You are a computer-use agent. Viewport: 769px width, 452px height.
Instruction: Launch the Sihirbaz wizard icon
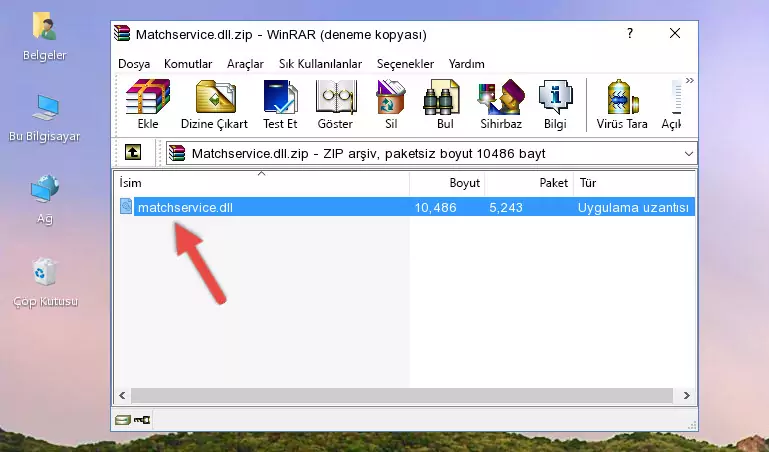coord(501,97)
